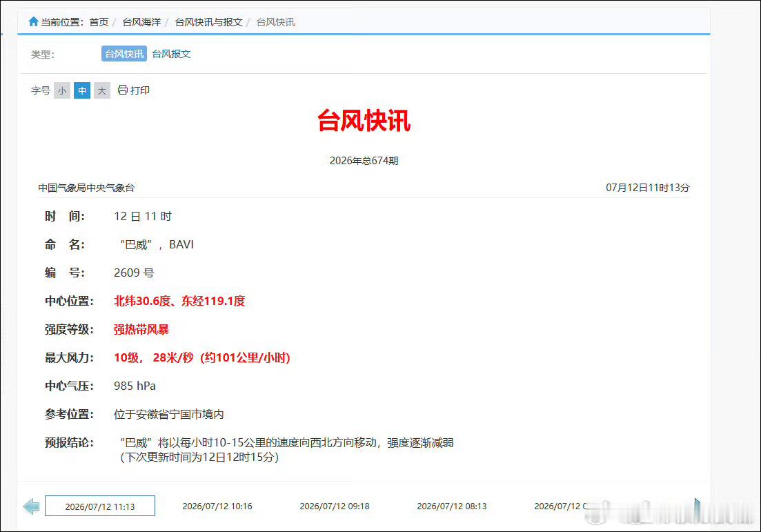Viewport: 761px width, 532px height.
Task: Switch to the 台风报文 type tab
Action: tap(171, 54)
